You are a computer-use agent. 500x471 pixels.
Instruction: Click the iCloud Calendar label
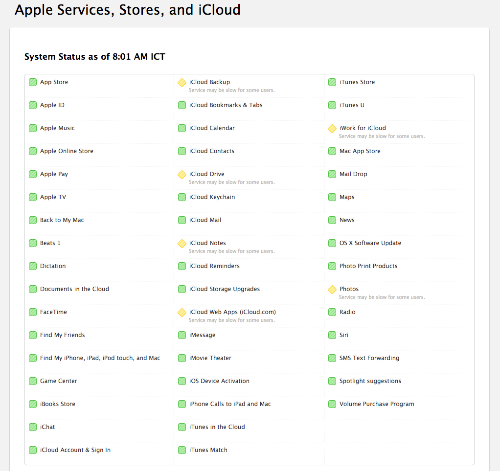212,128
